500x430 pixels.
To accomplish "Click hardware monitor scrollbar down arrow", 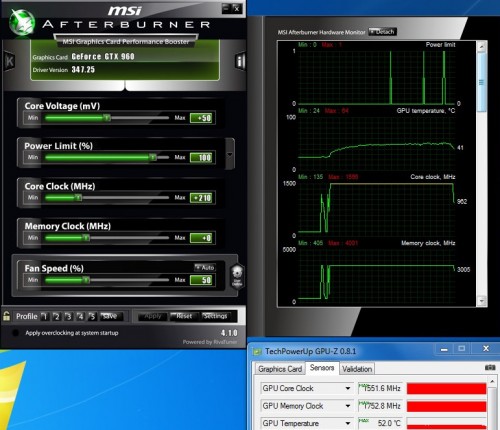I will point(482,301).
